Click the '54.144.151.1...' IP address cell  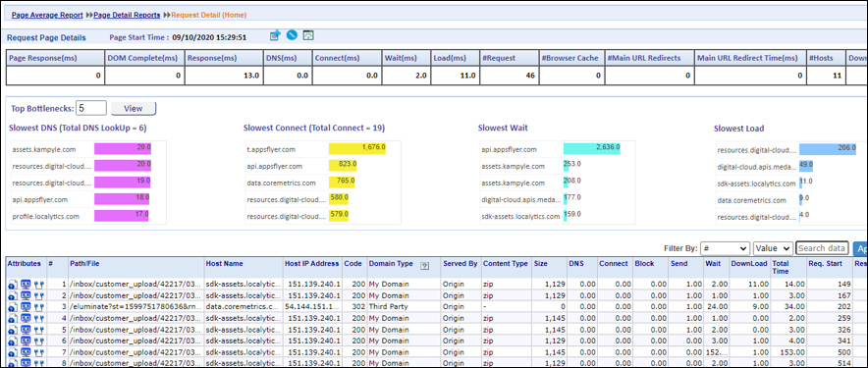312,306
